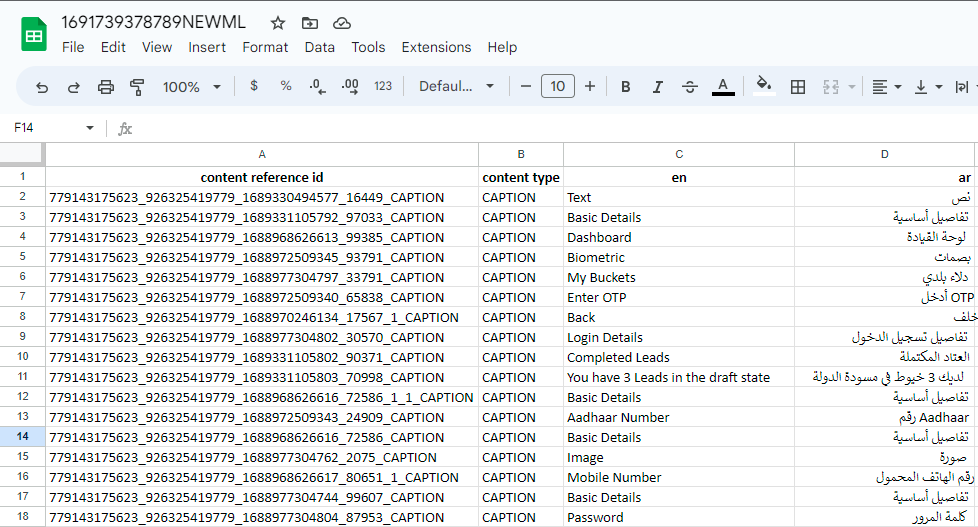Screen dimensions: 978x527
Task: Click the 'content reference id' header cell
Action: pyautogui.click(x=262, y=177)
